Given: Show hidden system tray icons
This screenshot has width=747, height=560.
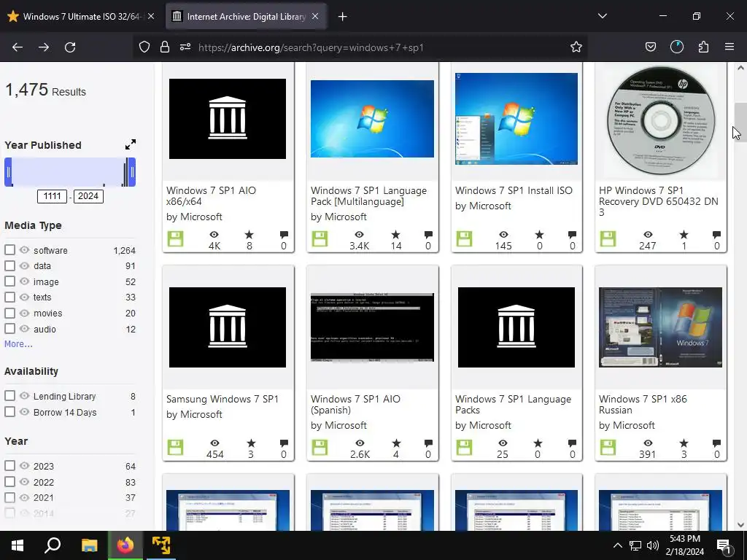Looking at the screenshot, I should tap(617, 545).
